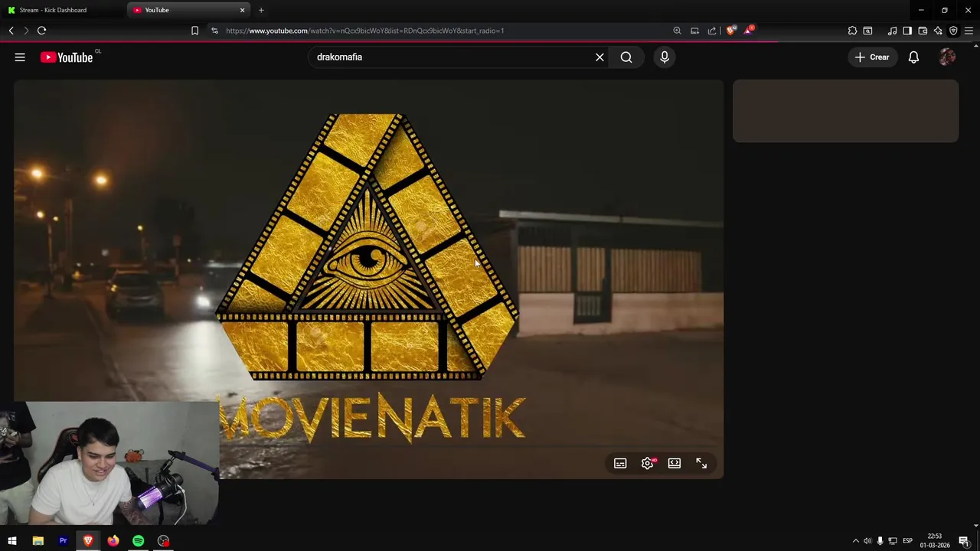Open File Explorer from taskbar
Screen dimensions: 980x551
click(x=38, y=541)
